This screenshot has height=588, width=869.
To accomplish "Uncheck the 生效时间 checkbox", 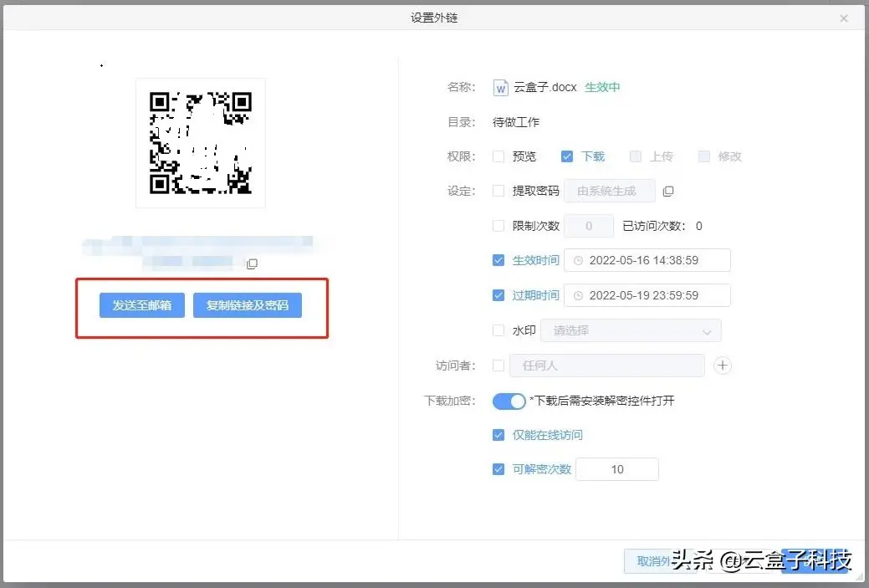I will [498, 260].
